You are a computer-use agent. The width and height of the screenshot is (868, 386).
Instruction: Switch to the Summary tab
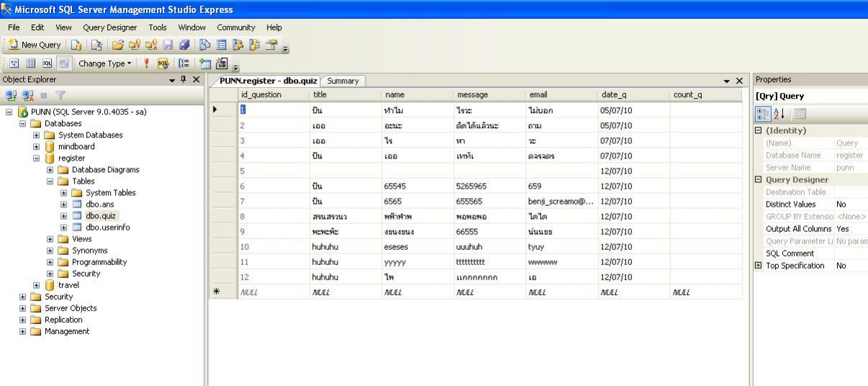point(343,81)
